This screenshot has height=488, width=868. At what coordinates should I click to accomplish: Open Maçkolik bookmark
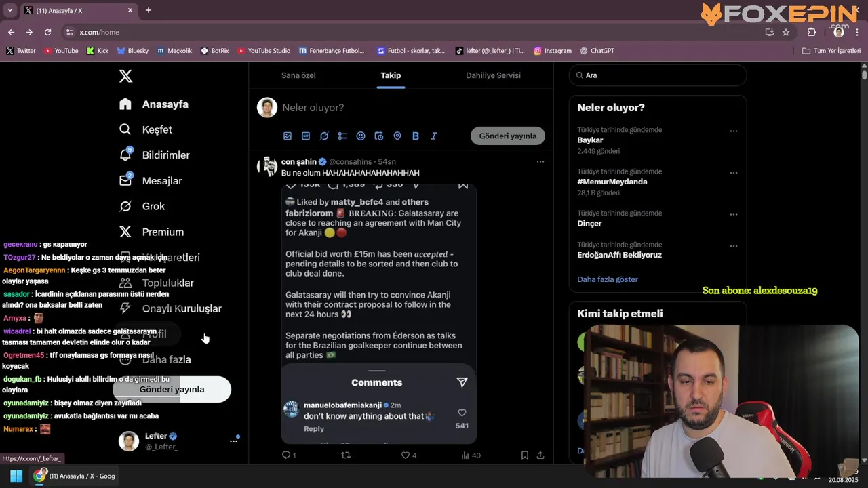pos(174,51)
